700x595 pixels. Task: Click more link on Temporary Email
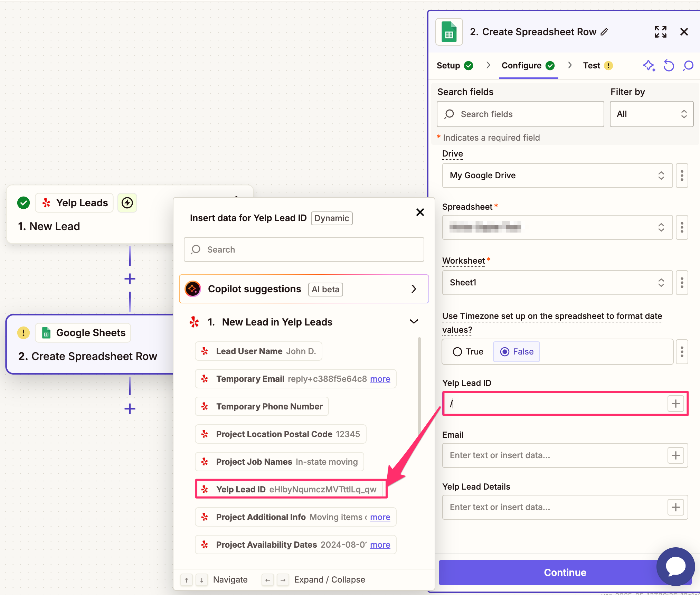click(x=380, y=379)
